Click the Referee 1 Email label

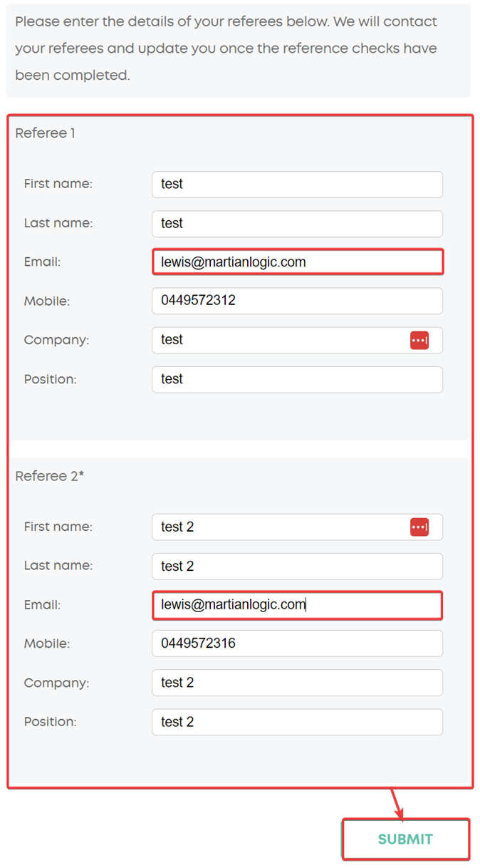[42, 262]
